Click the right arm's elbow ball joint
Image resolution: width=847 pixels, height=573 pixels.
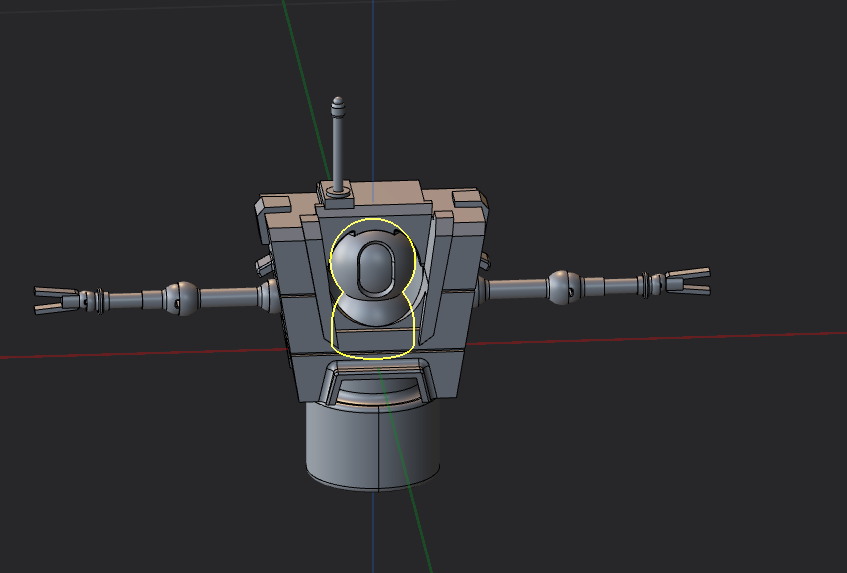coord(564,287)
